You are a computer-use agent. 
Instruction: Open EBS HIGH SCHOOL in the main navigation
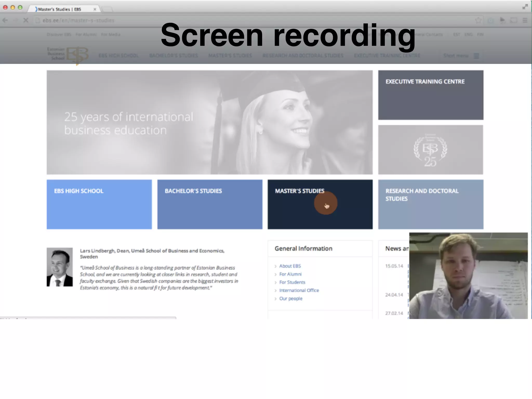pos(119,56)
